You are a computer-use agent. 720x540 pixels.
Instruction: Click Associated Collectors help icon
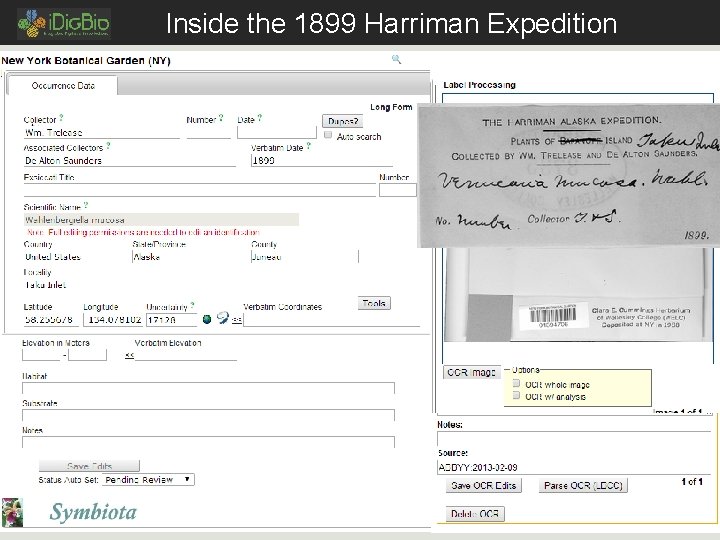108,146
